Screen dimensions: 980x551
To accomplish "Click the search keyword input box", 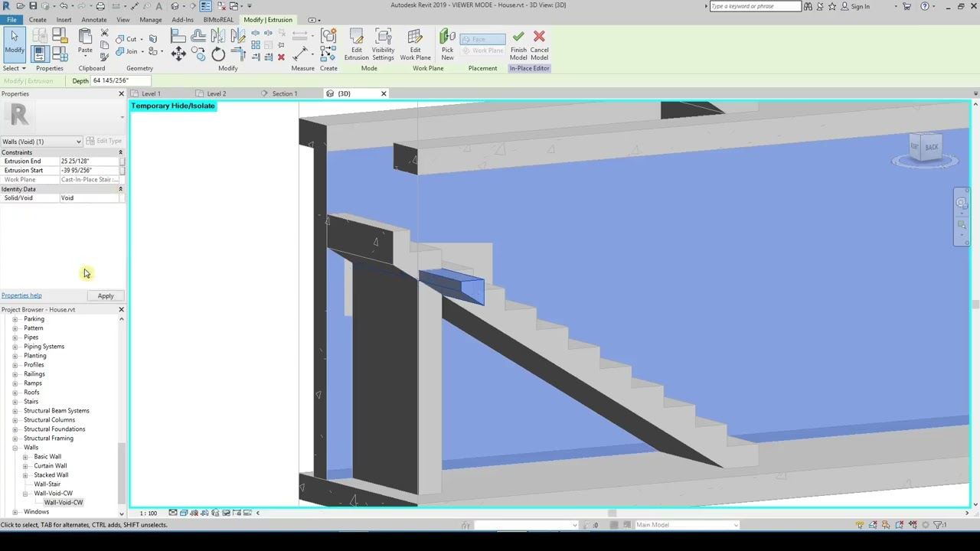I will (755, 6).
